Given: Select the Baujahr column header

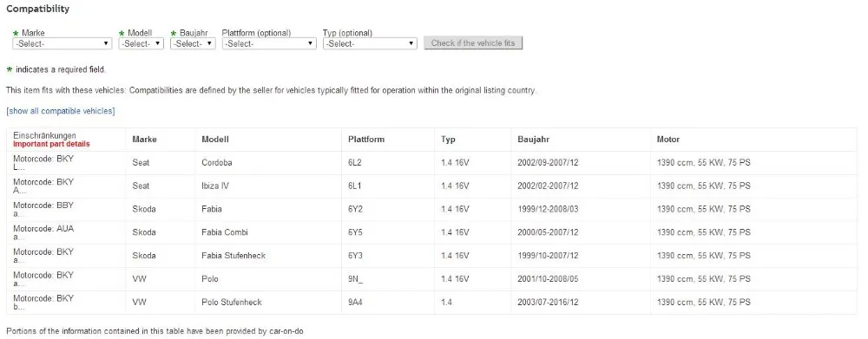Looking at the screenshot, I should [x=534, y=140].
